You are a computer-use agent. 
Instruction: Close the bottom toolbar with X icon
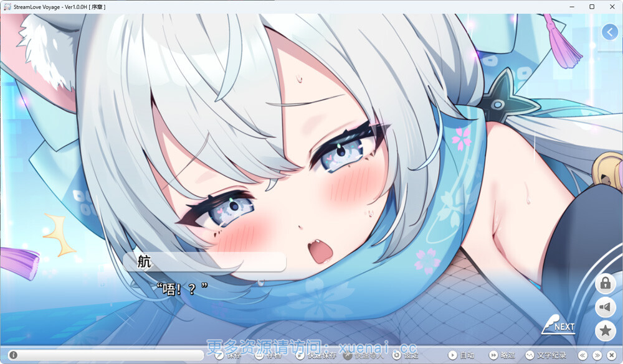point(611,355)
